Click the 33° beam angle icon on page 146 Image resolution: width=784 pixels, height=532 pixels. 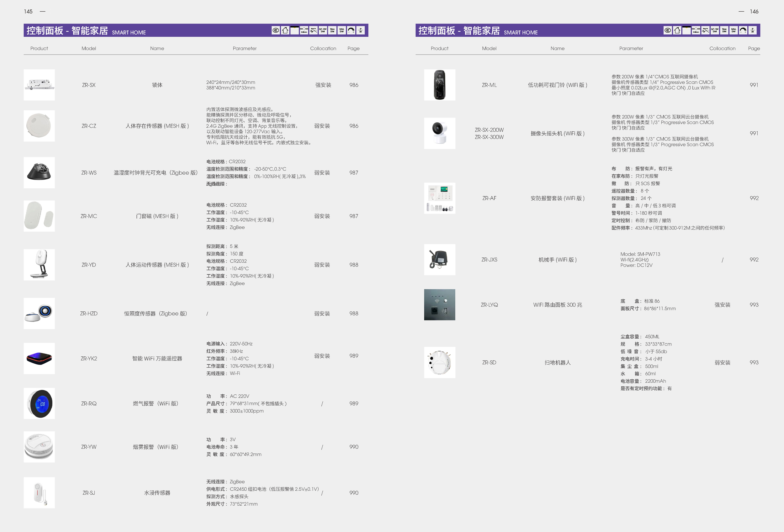tap(705, 30)
